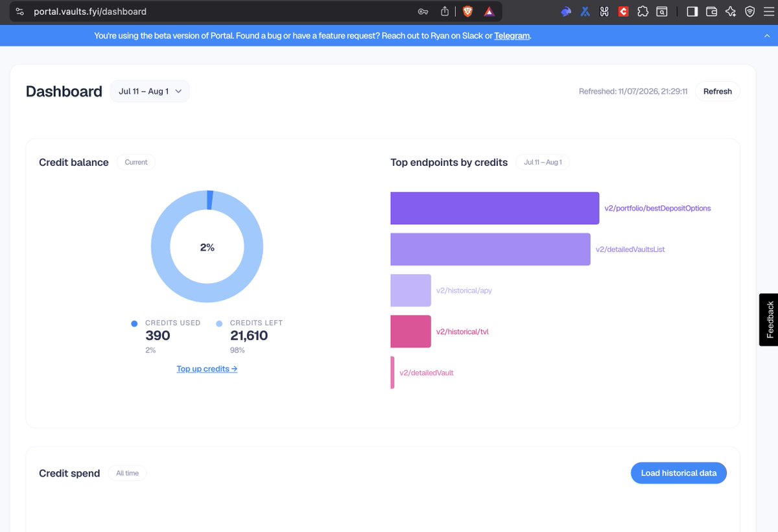Screen dimensions: 778x532
Task: Open the Feedback side tab
Action: coord(769,319)
